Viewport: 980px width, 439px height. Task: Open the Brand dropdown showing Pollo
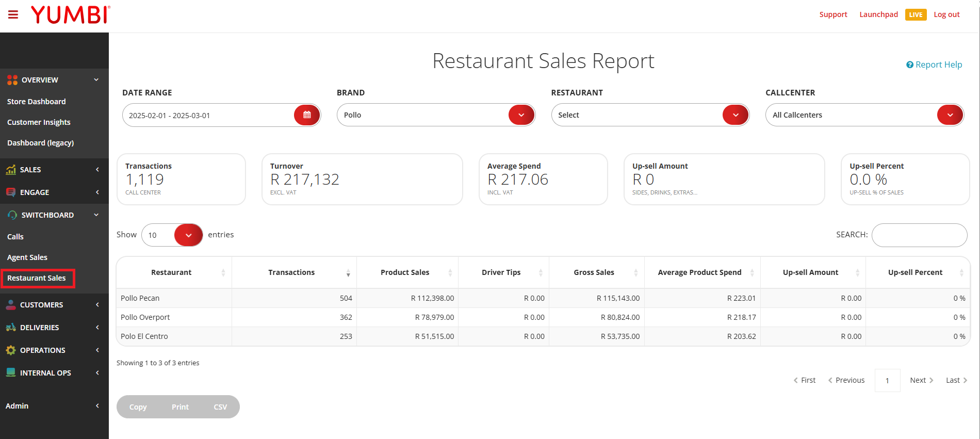tap(436, 115)
